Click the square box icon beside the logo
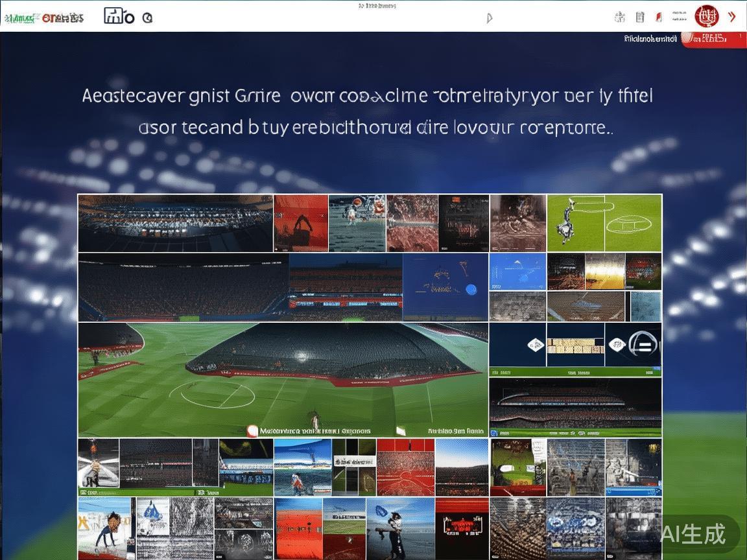The width and height of the screenshot is (747, 560). (114, 16)
